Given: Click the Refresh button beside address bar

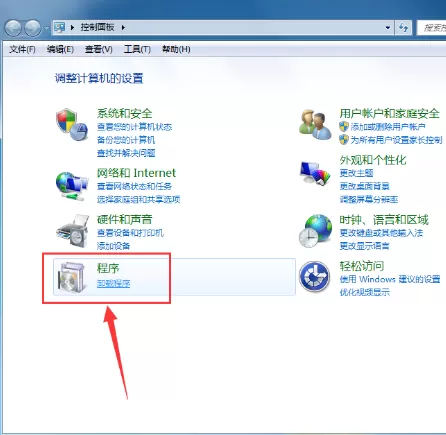Looking at the screenshot, I should pos(403,27).
